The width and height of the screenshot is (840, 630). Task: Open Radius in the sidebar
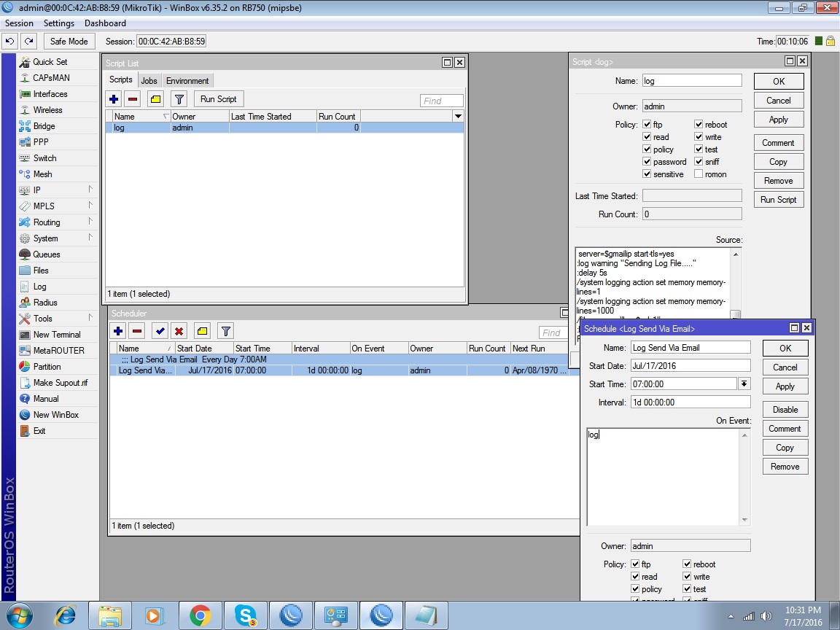45,303
